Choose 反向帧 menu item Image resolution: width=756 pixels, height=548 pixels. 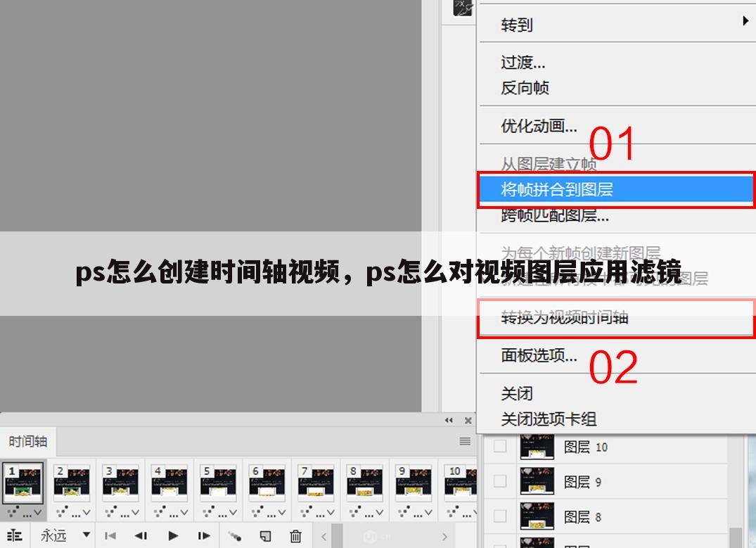click(617, 88)
